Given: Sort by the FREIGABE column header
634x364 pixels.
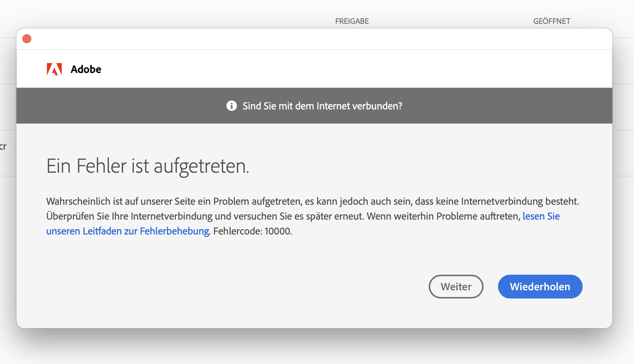Looking at the screenshot, I should [x=352, y=21].
